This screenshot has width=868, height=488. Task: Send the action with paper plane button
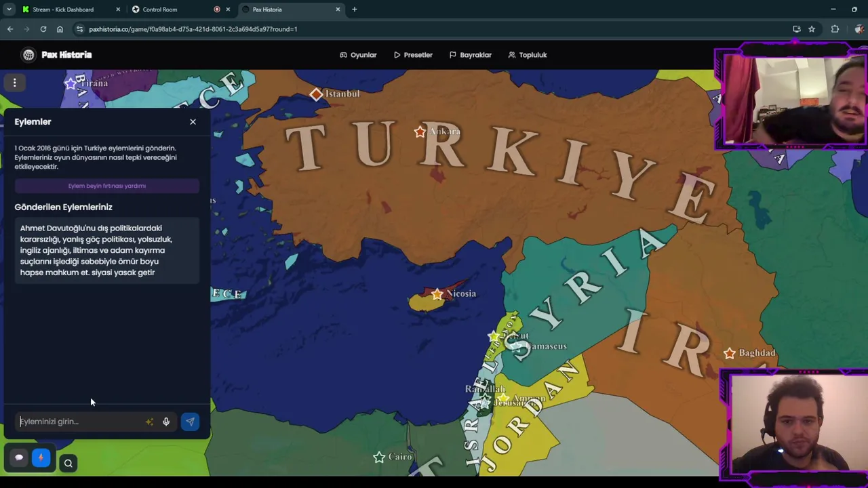pyautogui.click(x=190, y=422)
